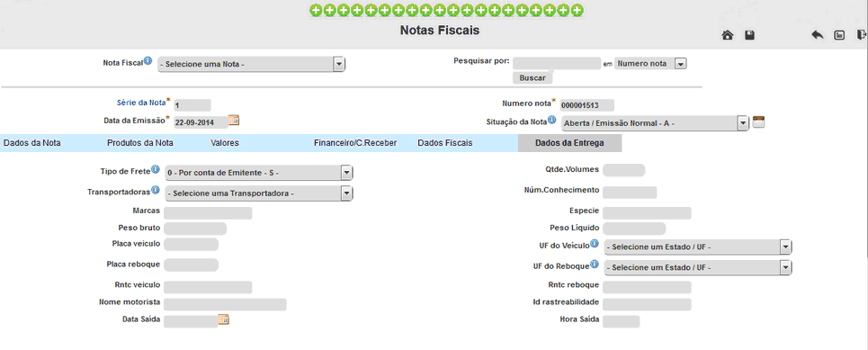Click the Série da Nota label link
The width and height of the screenshot is (868, 350).
click(140, 103)
